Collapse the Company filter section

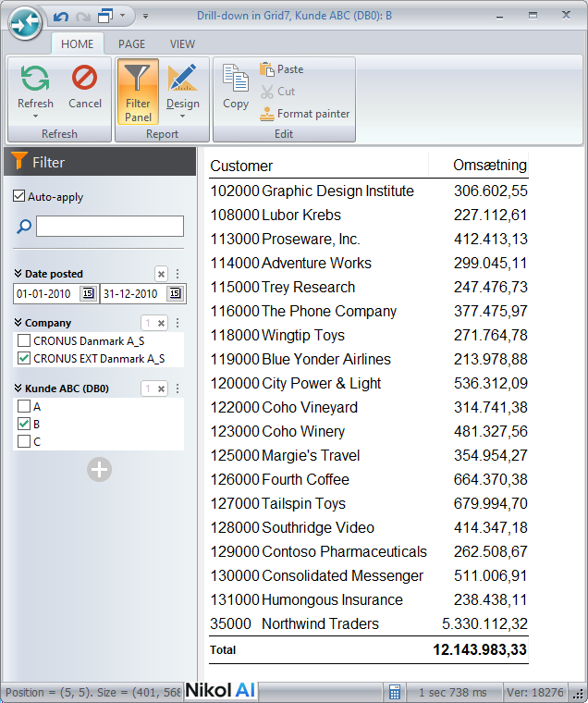coord(18,322)
